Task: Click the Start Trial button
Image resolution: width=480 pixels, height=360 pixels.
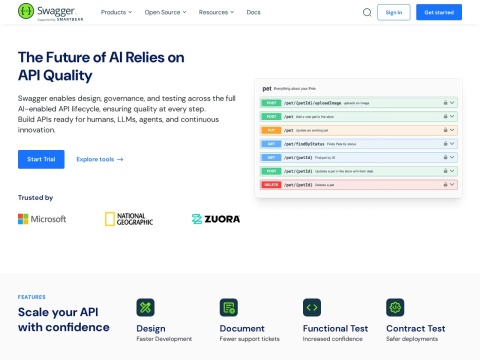Action: (41, 159)
